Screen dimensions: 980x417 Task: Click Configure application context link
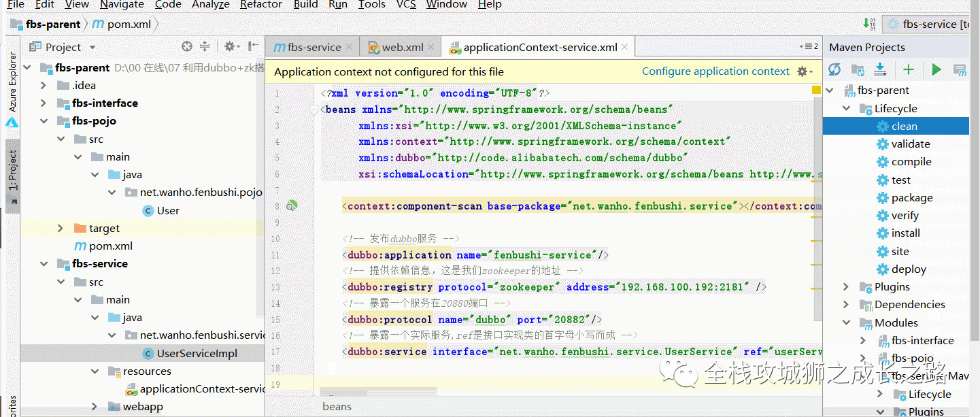pos(715,71)
